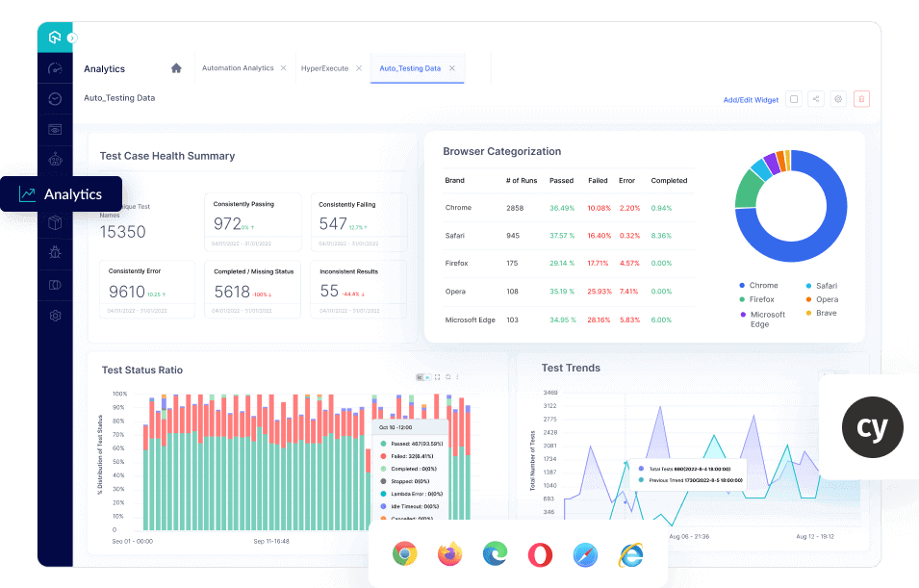Expand fullscreen view of Test Status Ratio chart
The height and width of the screenshot is (588, 919).
436,377
